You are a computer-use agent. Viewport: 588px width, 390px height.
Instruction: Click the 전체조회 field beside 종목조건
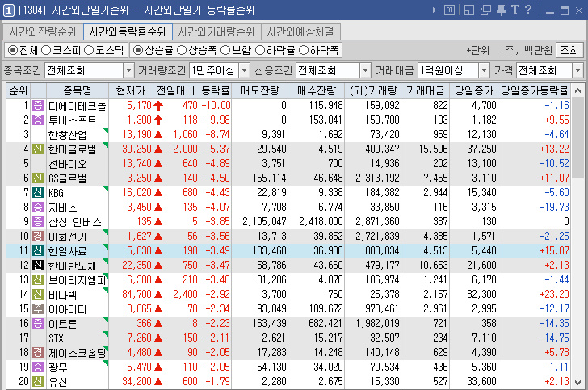pos(84,70)
